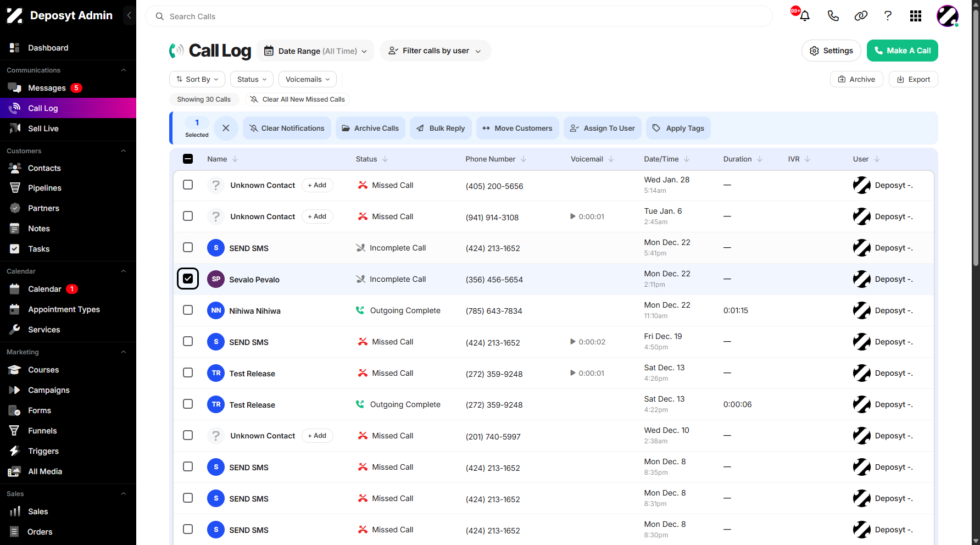This screenshot has height=545, width=980.
Task: Click the Sevalo Pevalo SP avatar
Action: 216,279
